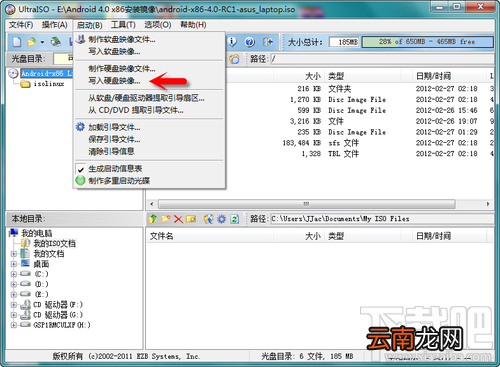The image size is (500, 367).
Task: Click the New file icon in the toolbar
Action: [x=17, y=42]
